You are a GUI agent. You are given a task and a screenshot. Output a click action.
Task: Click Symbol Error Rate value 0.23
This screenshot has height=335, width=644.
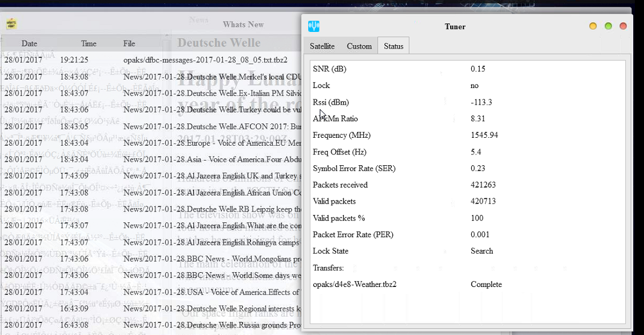tap(478, 168)
